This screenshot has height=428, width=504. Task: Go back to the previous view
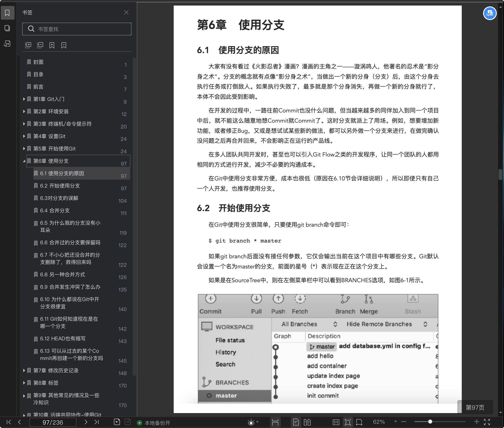[x=117, y=422]
